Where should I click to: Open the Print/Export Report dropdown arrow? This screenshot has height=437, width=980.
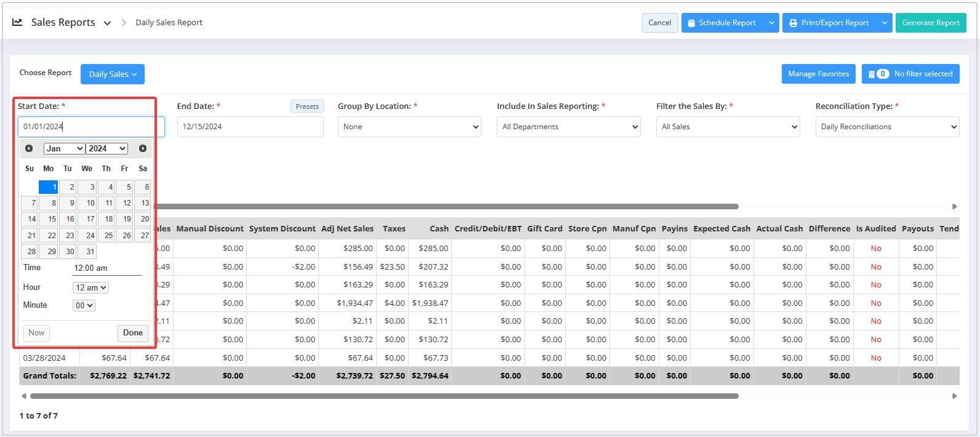(884, 23)
